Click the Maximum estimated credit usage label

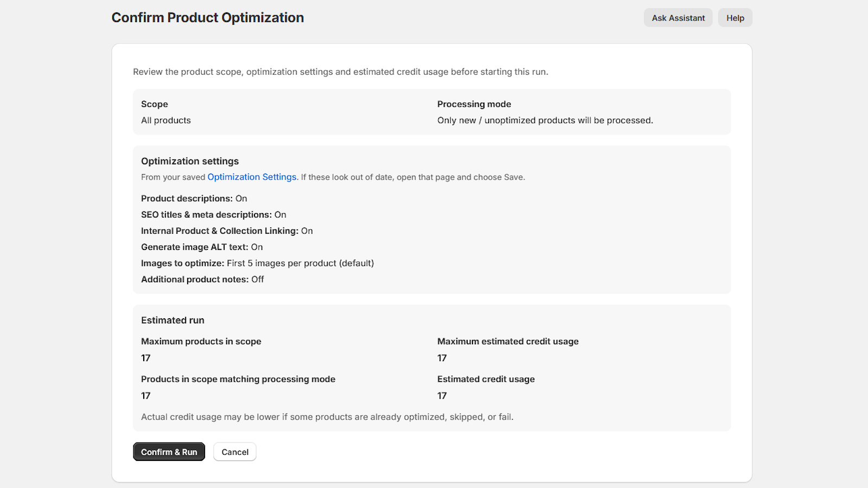click(x=508, y=342)
